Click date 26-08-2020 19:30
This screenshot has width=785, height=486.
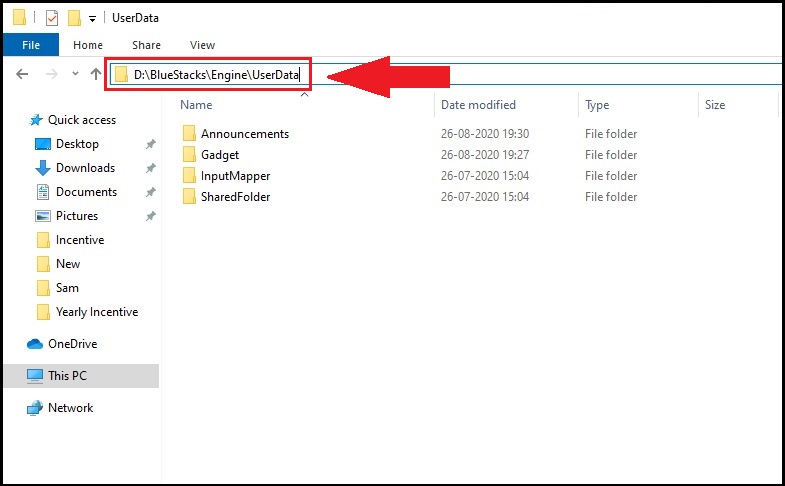coord(485,134)
